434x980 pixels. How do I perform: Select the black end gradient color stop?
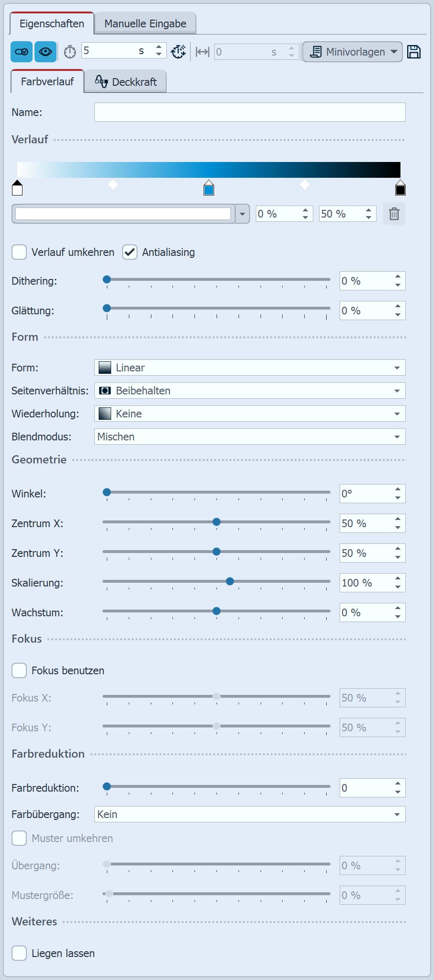click(x=400, y=189)
